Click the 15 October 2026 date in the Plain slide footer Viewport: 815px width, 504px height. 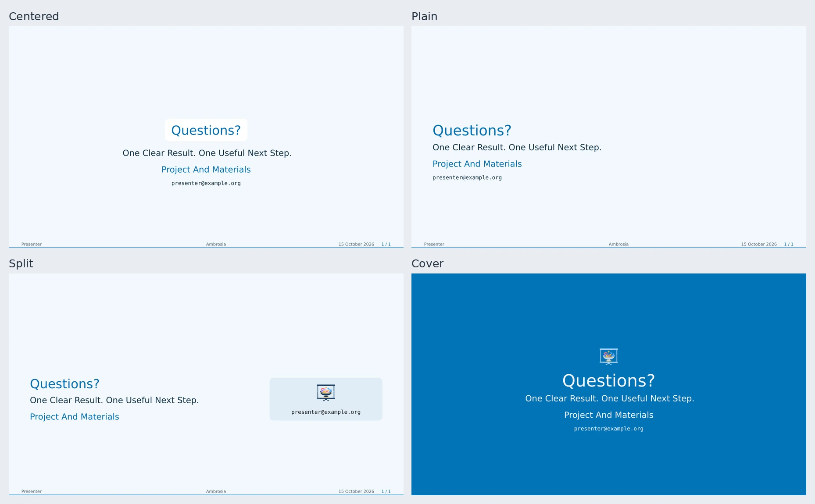coord(759,244)
